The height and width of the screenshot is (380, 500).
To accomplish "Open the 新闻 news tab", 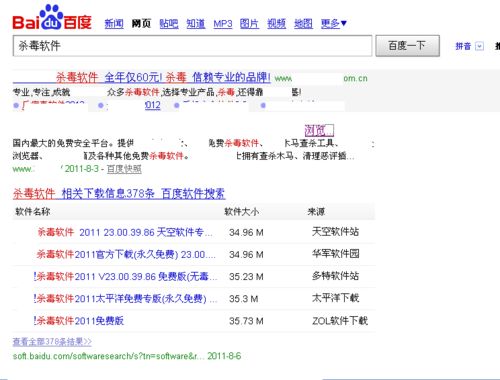I will 114,24.
